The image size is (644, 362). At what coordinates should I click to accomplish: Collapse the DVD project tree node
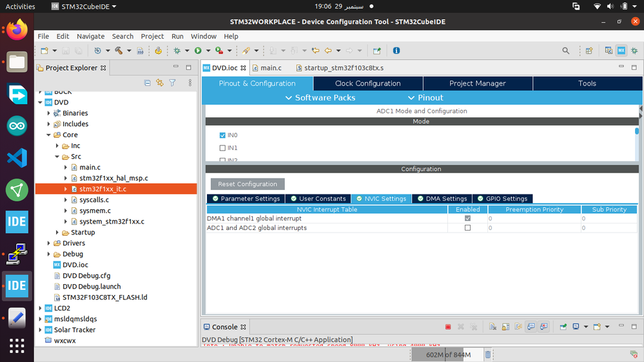click(x=40, y=102)
